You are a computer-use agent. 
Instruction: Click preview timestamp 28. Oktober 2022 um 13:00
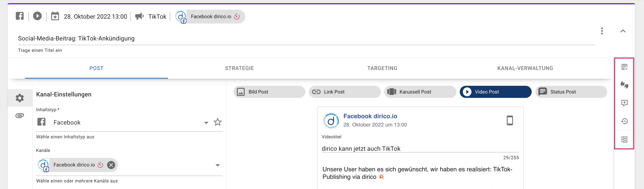(x=375, y=125)
